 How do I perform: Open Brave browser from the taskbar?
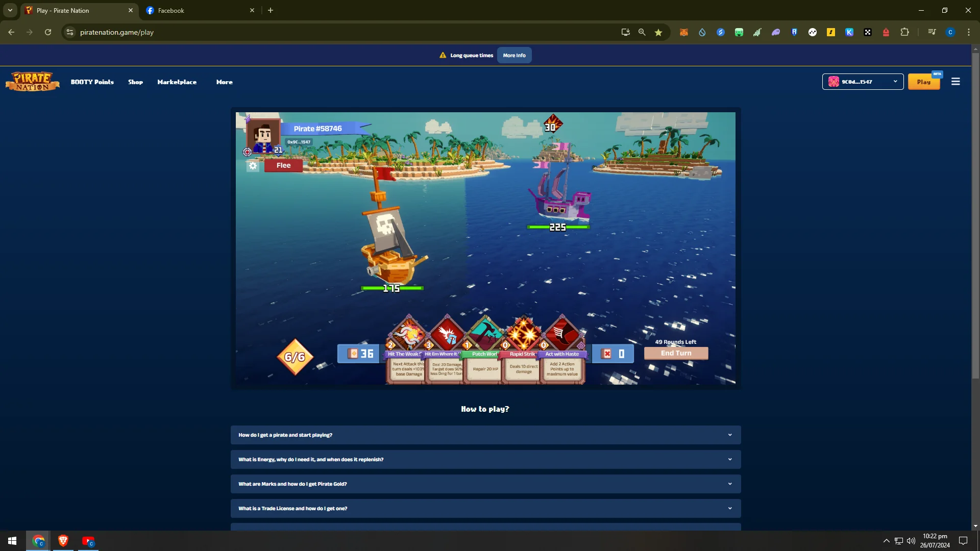[x=63, y=541]
